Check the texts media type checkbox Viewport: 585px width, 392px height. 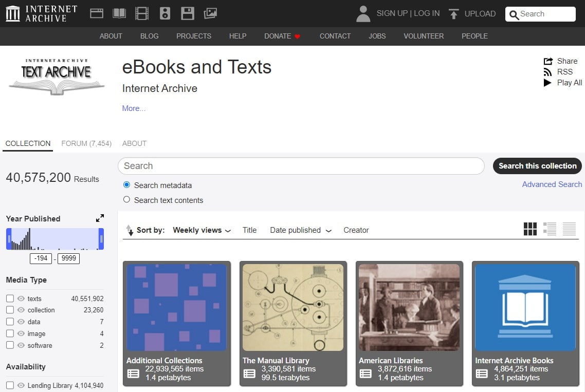tap(10, 298)
